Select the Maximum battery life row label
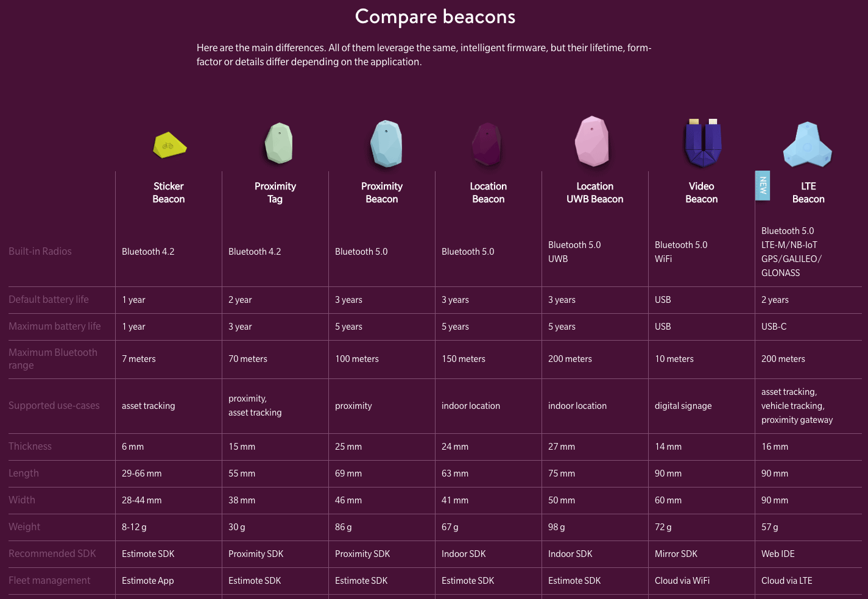This screenshot has width=868, height=599. pos(55,326)
